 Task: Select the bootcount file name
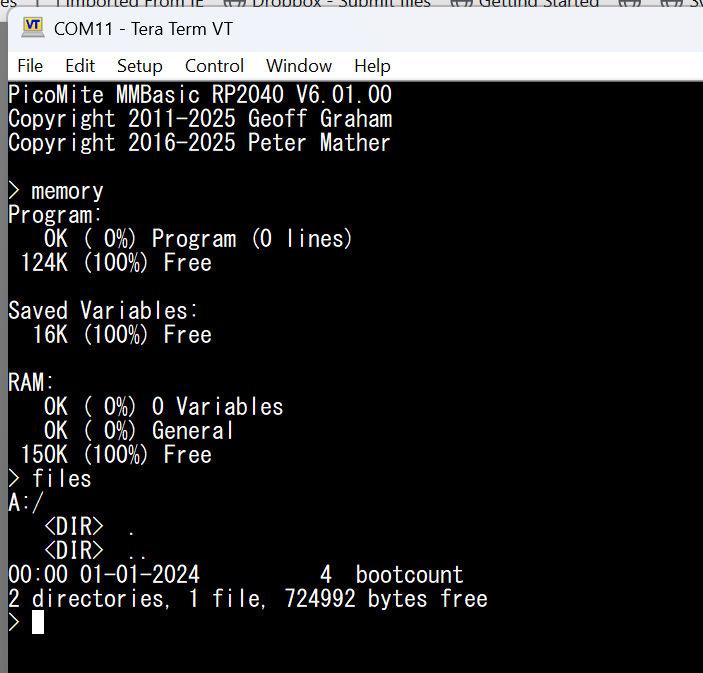pos(409,575)
